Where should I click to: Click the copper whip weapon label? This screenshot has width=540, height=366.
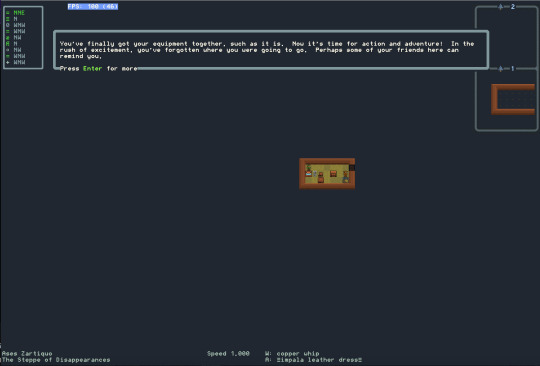(298, 354)
